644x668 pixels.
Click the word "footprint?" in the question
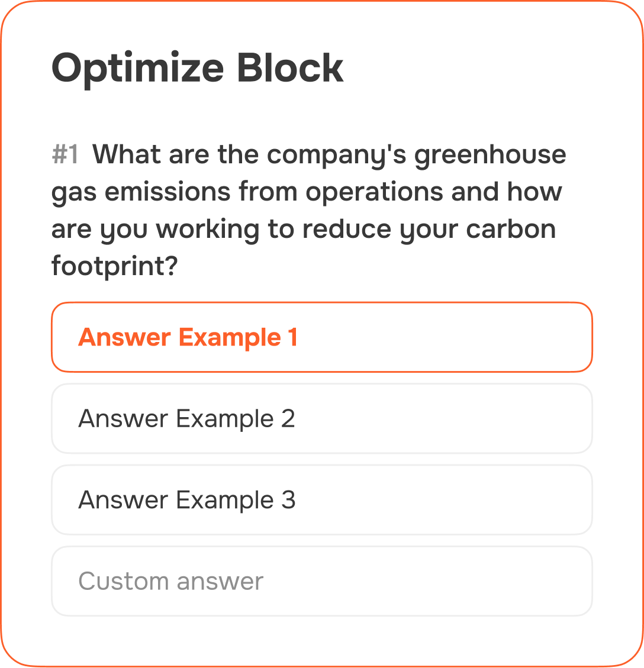(115, 267)
